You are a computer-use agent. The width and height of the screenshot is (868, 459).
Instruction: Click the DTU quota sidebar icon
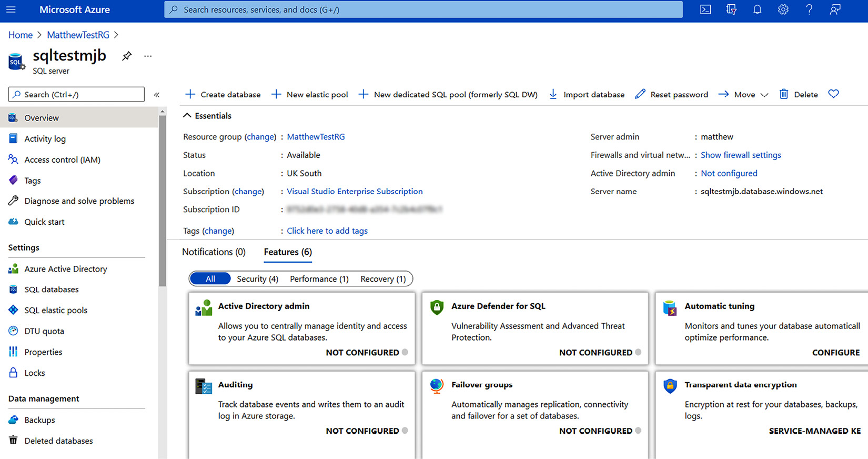[13, 331]
